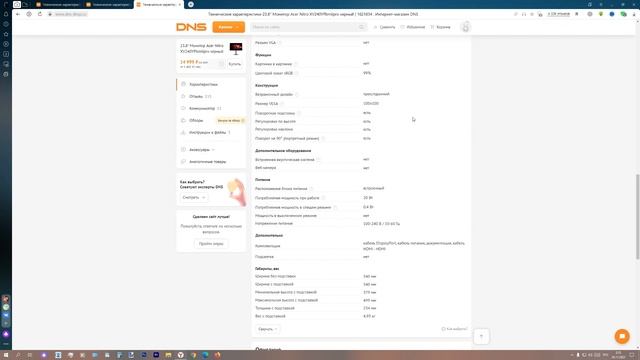The image size is (640, 360).
Task: Click the Пройти опрос button
Action: (x=211, y=244)
